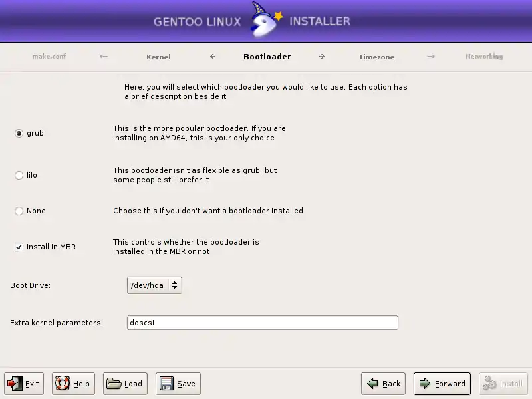Viewport: 532px width, 399px height.
Task: Click the Gentoo wizard mascot logo
Action: pyautogui.click(x=266, y=20)
